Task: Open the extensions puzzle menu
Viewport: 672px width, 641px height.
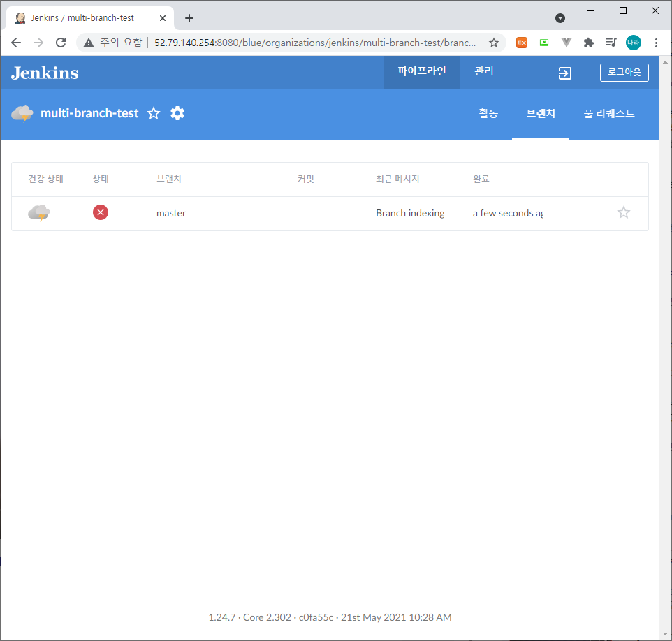Action: point(589,43)
